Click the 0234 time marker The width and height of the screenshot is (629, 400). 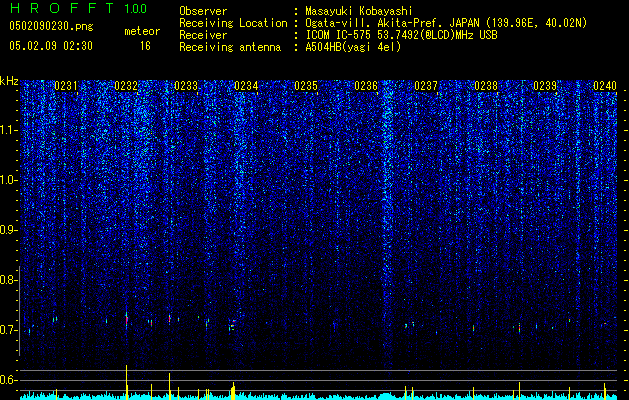pyautogui.click(x=246, y=86)
